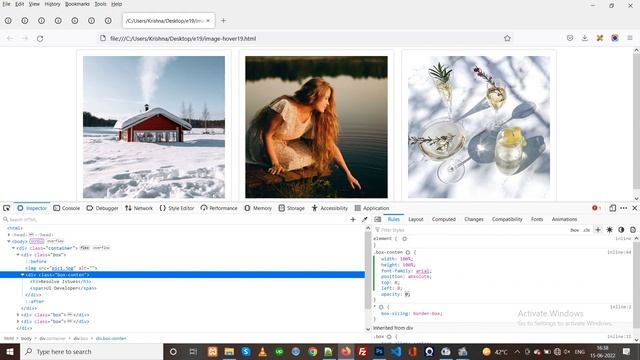Open the Application panel
Viewport: 640px width, 360px height.
point(372,208)
